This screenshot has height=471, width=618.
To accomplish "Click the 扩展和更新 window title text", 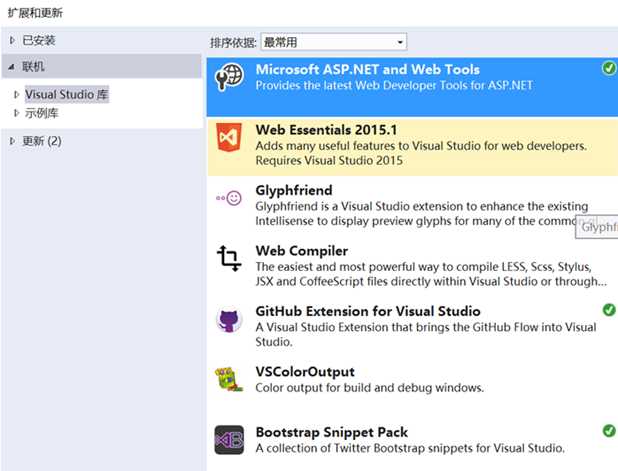I will tap(35, 13).
